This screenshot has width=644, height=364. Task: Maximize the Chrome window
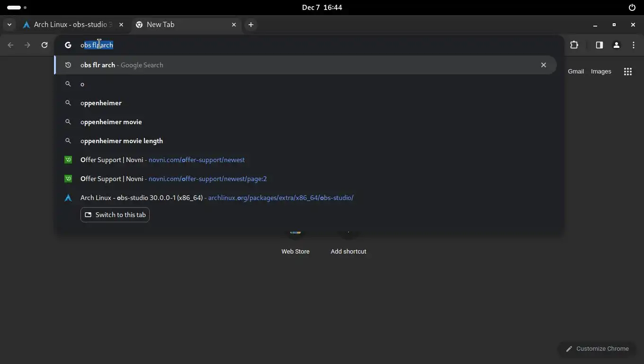614,25
